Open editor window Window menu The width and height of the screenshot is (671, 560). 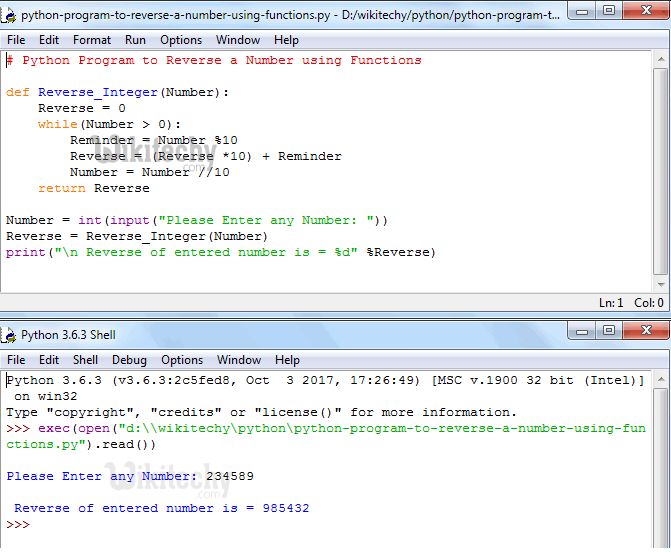tap(238, 40)
